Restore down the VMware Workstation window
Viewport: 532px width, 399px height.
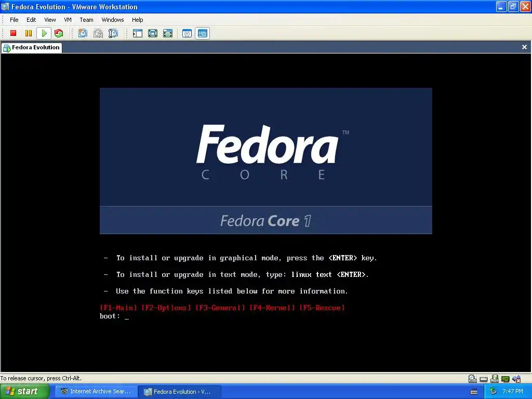coord(513,7)
